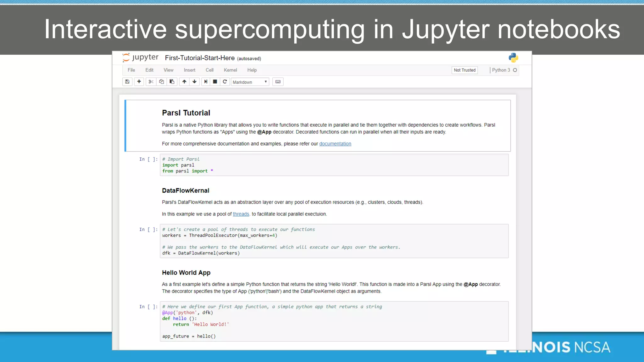Select the Import Parsl code cell
This screenshot has width=644, height=362.
(x=334, y=165)
